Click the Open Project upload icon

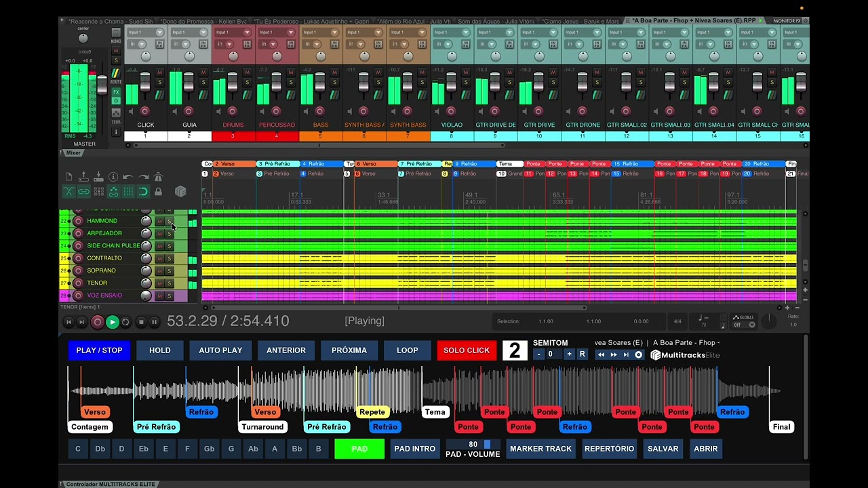click(x=83, y=177)
